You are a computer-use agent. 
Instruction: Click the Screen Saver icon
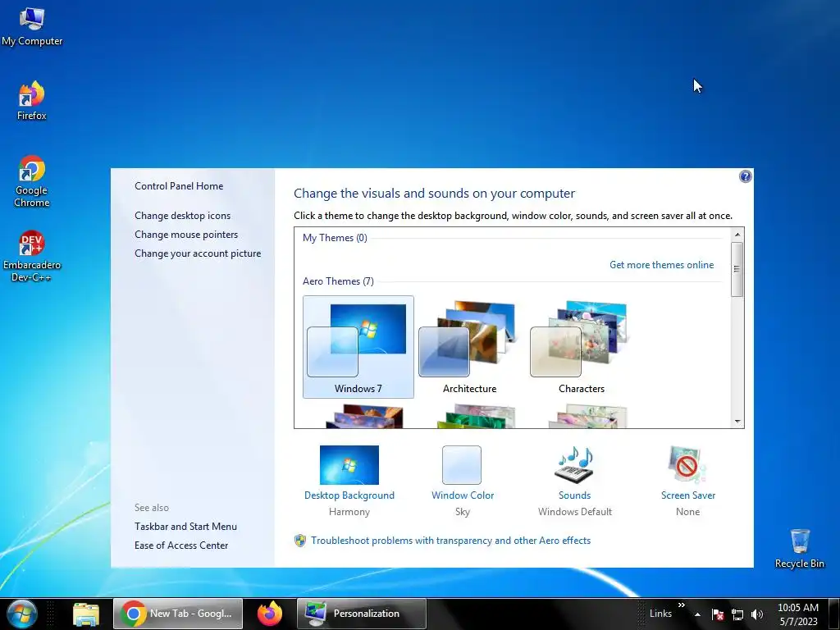[x=688, y=465]
